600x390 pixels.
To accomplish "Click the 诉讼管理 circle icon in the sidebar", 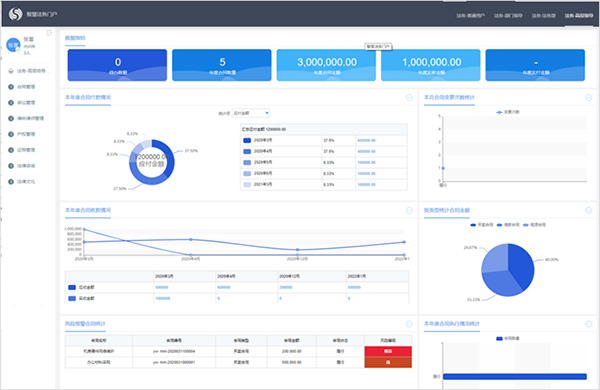I will coord(11,103).
